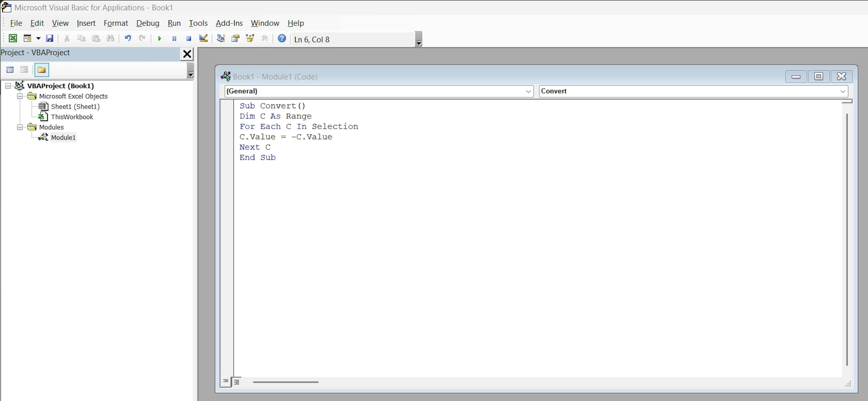Open the Tools menu
Screen dimensions: 868x401
(x=198, y=23)
